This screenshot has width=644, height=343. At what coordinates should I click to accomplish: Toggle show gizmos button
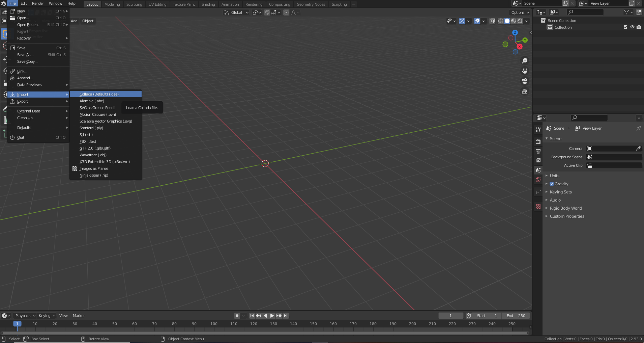click(462, 21)
